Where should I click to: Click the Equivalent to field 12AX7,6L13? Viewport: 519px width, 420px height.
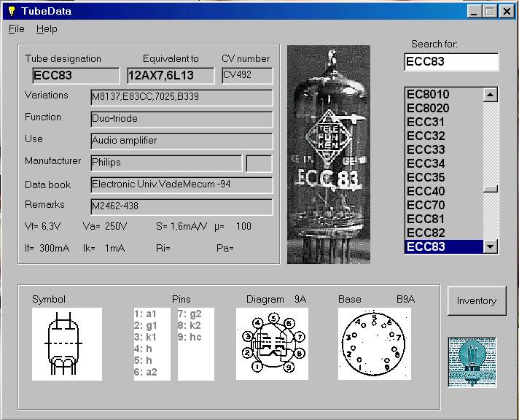(171, 76)
